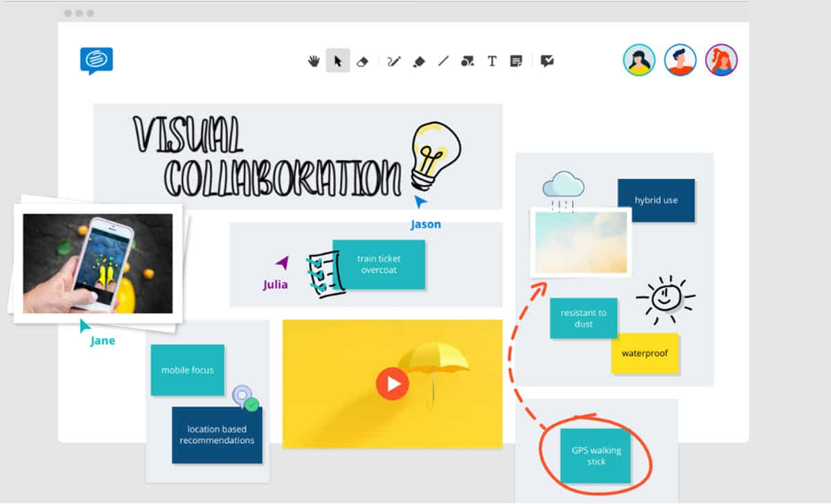Select 'location based recommendations' note
This screenshot has width=831, height=504.
217,435
